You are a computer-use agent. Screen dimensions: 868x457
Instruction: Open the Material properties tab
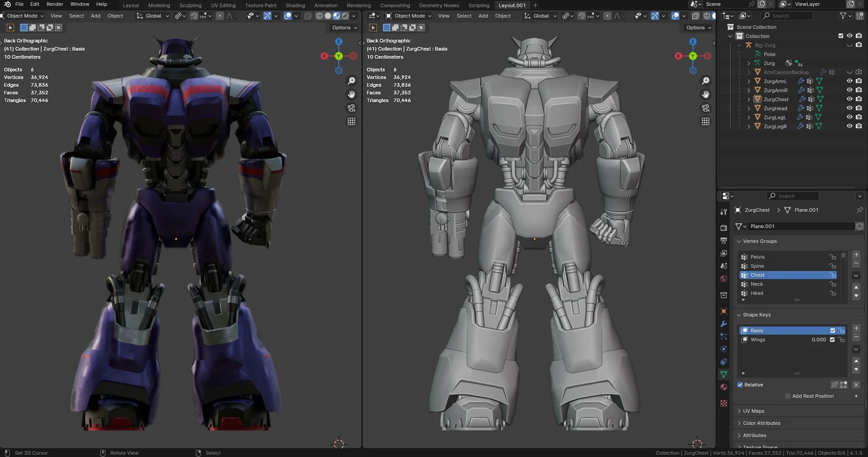click(724, 387)
